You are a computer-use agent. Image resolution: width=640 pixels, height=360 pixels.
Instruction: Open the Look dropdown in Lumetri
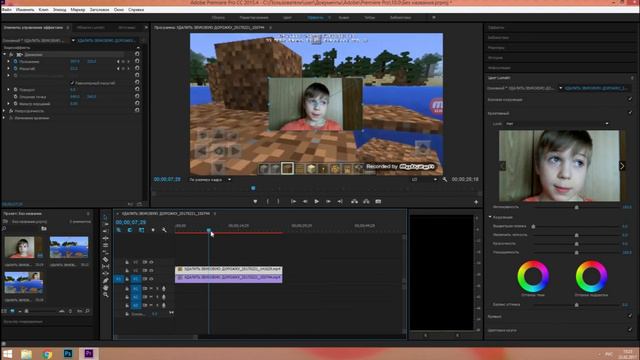557,124
